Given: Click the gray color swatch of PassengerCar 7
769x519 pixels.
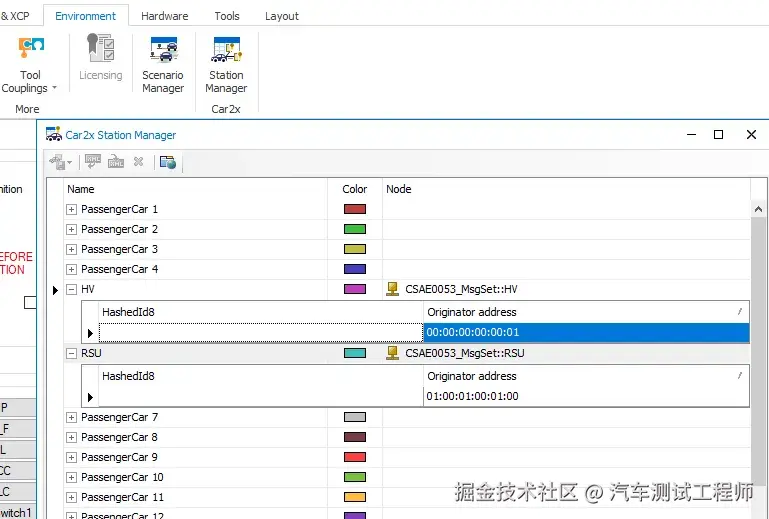Looking at the screenshot, I should click(x=355, y=417).
